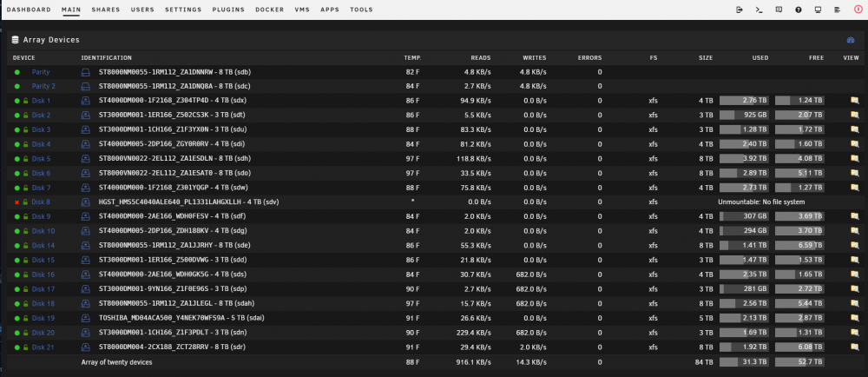Open the info monitor icon in header
Screen dimensions: 868x377
pos(818,10)
